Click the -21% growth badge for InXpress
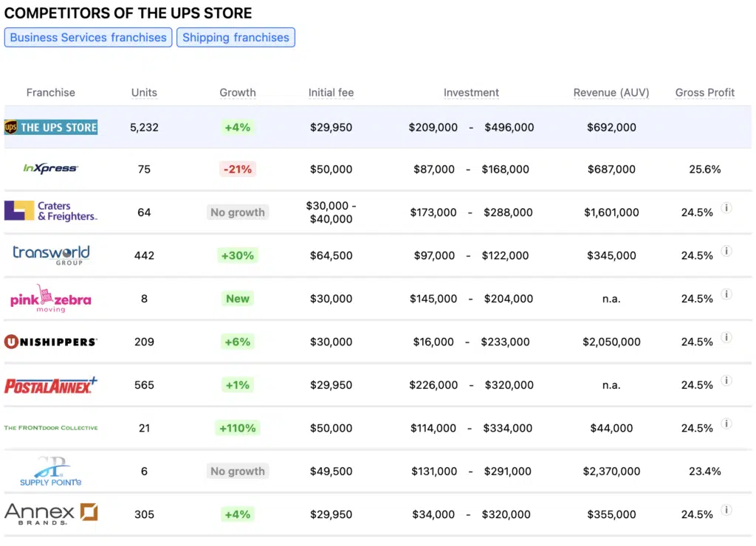The image size is (756, 546). tap(238, 168)
